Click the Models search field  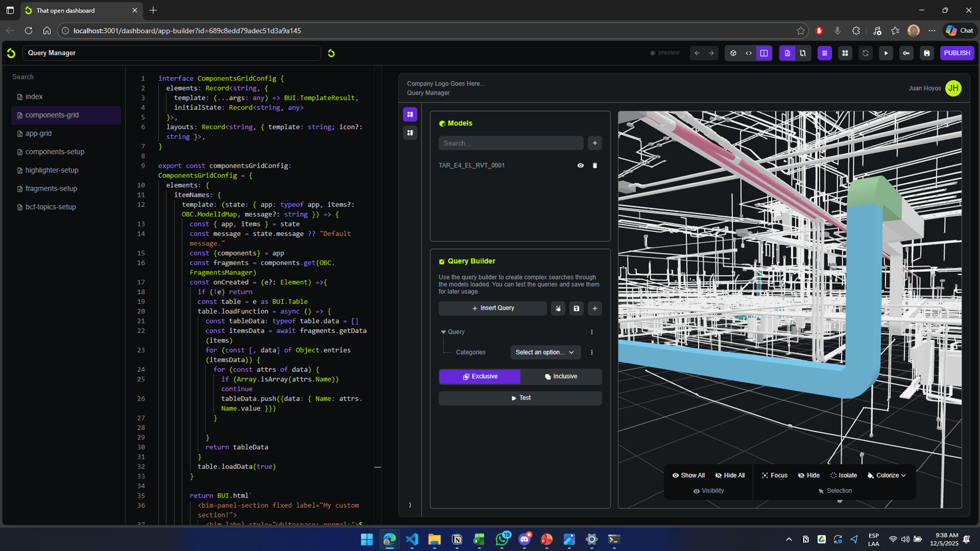coord(511,143)
